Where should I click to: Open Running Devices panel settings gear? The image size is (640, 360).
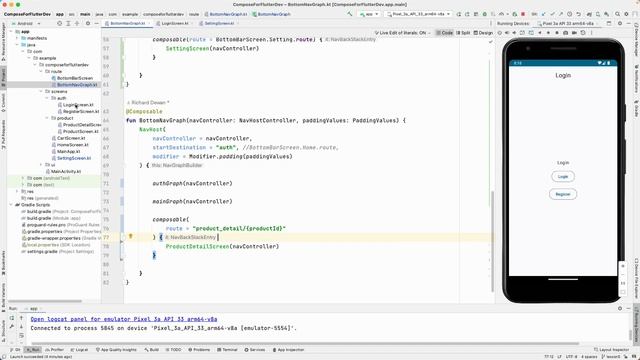620,23
